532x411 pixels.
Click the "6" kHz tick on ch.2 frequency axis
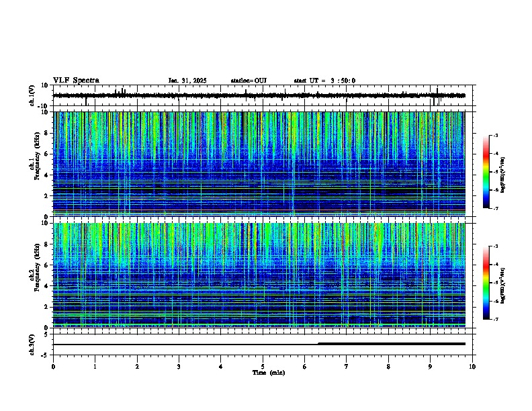46,265
